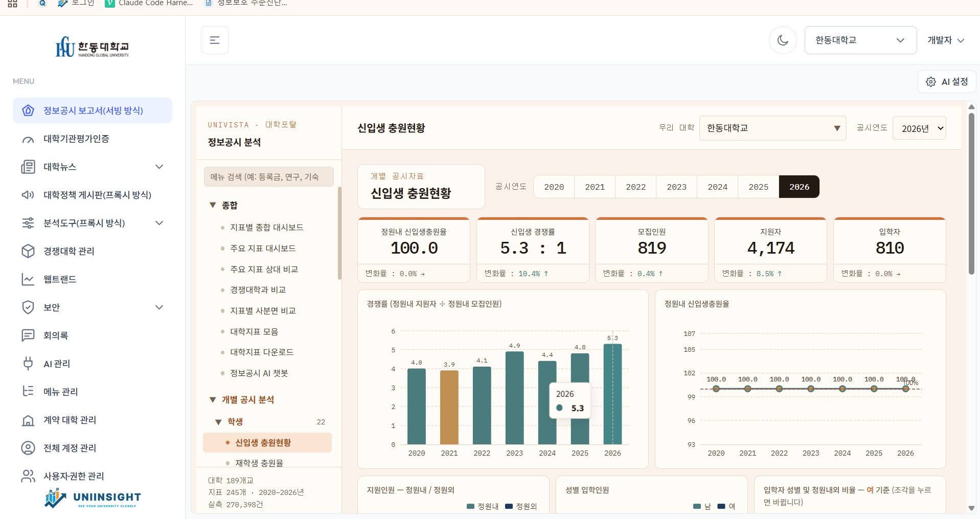Click the AI 관리 plug icon
Viewport: 980px width, 519px height.
pos(28,364)
